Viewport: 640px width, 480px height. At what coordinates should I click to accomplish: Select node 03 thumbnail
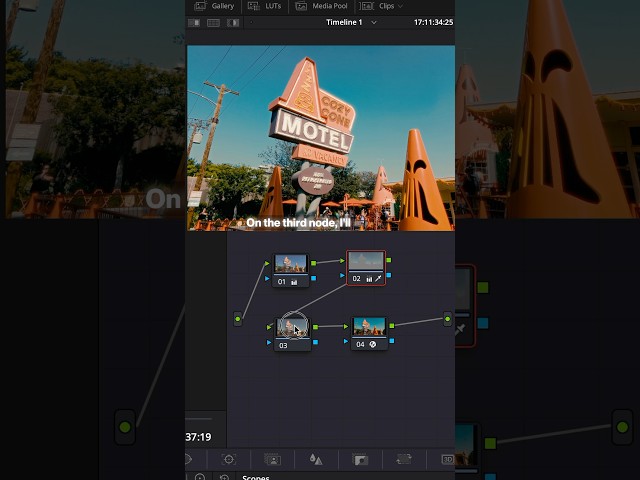[292, 328]
